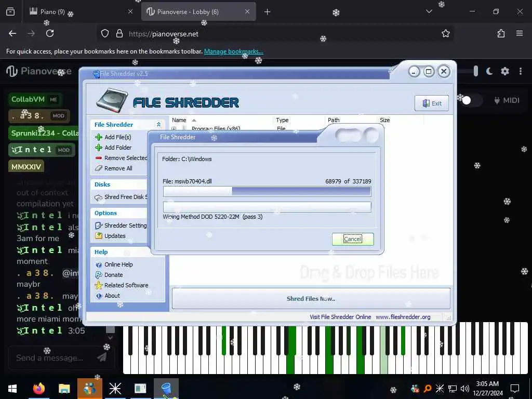Screen dimensions: 532x399
Task: Click the Add File(s) green plus icon
Action: [x=99, y=137]
